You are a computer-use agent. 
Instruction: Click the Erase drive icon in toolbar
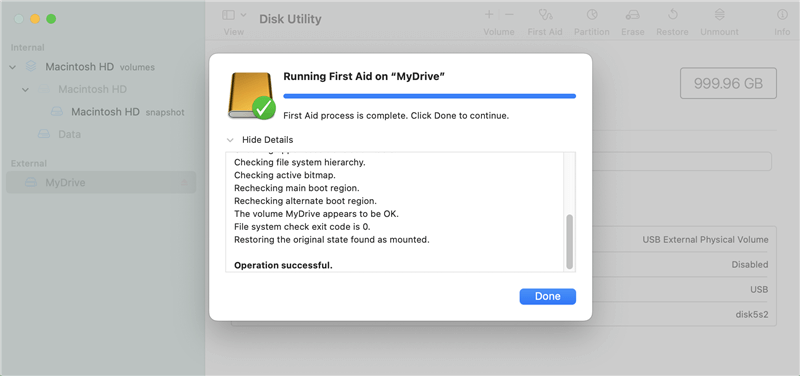(x=633, y=15)
